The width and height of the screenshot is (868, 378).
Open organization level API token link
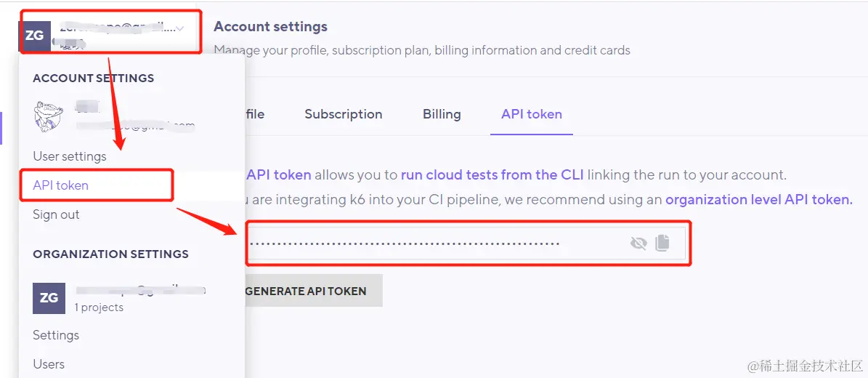tap(759, 199)
